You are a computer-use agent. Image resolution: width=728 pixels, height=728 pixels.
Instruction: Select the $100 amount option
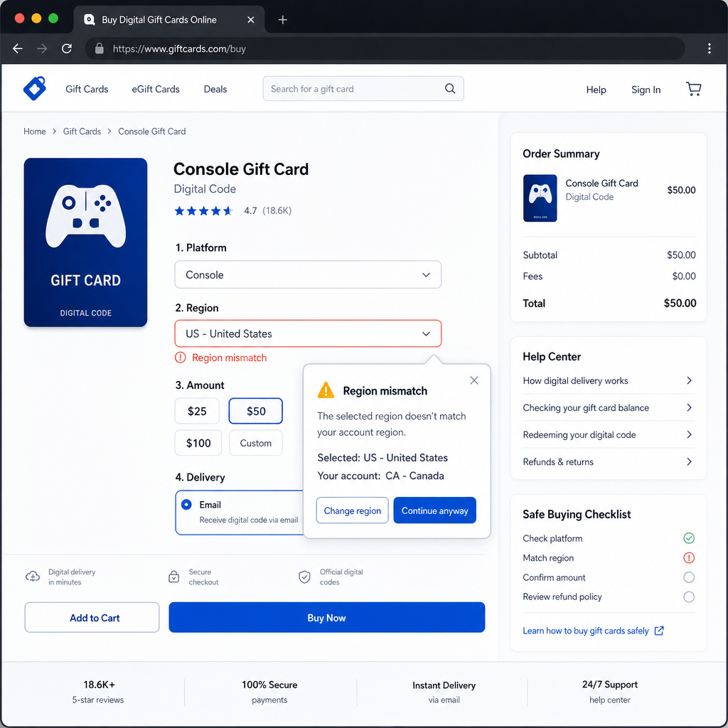198,443
